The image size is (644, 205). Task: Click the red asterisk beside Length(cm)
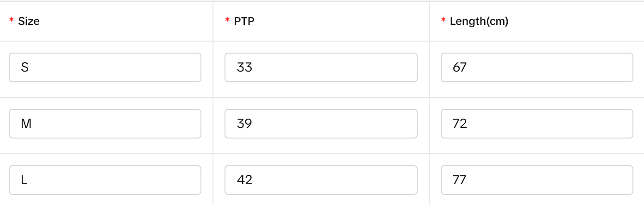444,21
